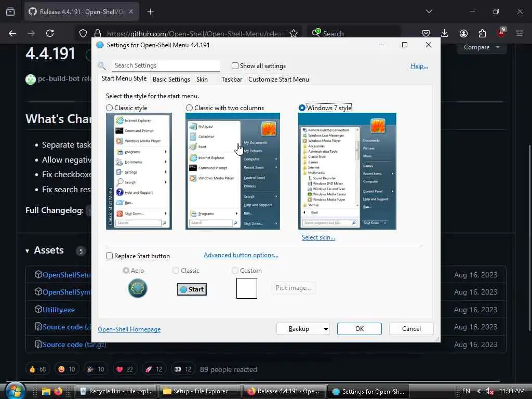Open the Backup dropdown arrow

pos(325,329)
